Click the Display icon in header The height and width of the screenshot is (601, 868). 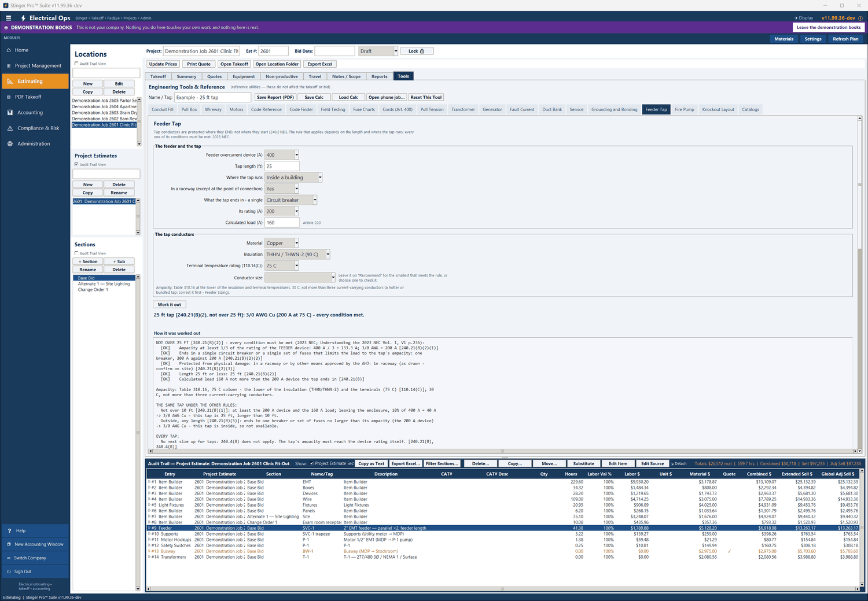[x=796, y=18]
